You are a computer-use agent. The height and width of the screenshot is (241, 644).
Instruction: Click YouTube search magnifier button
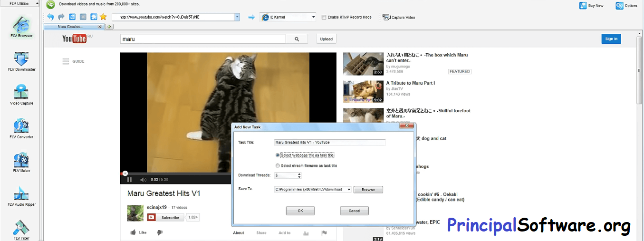coord(297,39)
